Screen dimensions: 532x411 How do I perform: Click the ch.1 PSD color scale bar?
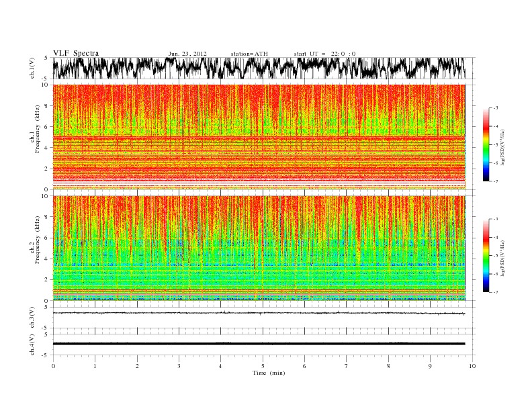[x=486, y=144]
